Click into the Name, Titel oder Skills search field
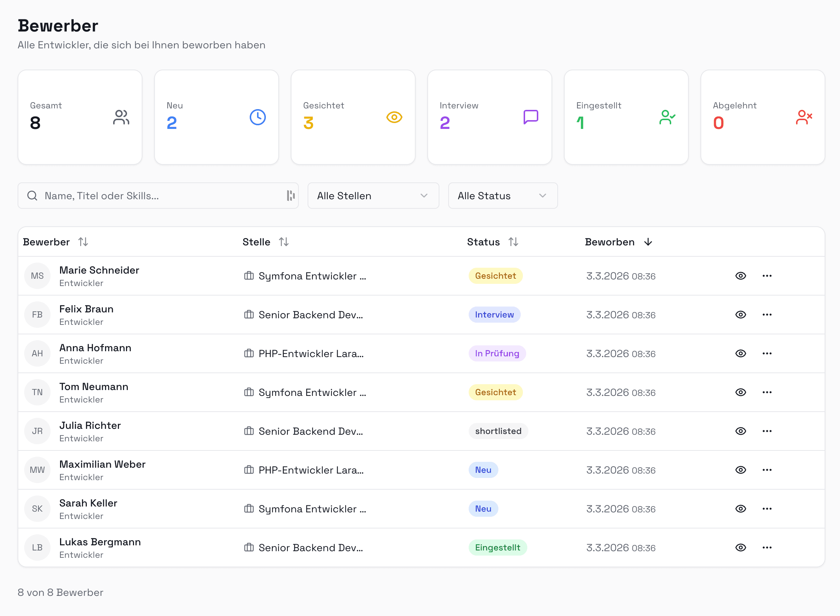 click(x=149, y=196)
